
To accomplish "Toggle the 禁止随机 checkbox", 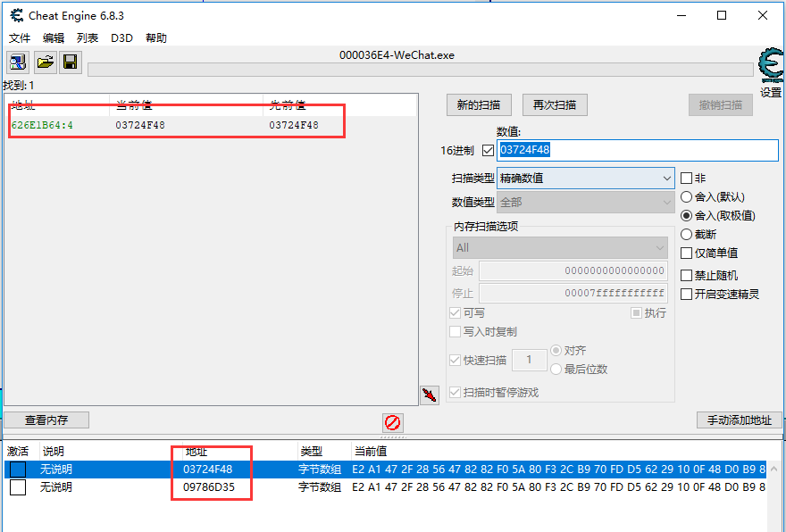I will click(686, 276).
